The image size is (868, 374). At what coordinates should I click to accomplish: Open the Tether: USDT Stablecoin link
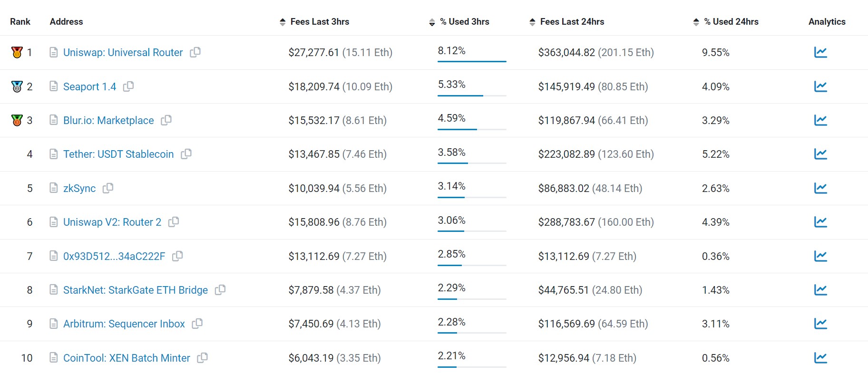pos(118,154)
